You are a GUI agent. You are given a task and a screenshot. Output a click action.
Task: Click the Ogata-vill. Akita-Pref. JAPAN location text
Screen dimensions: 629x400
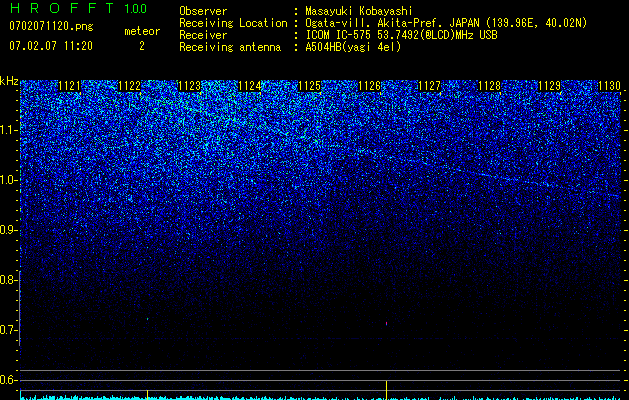(446, 23)
